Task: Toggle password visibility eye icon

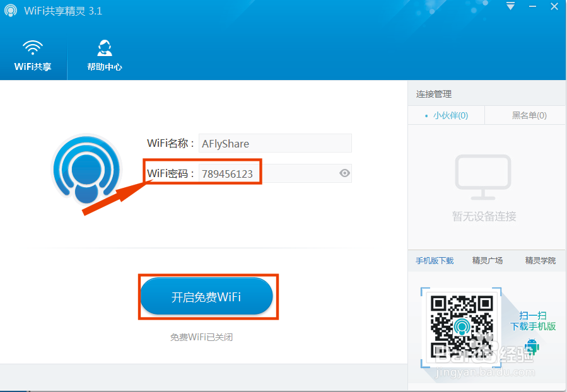Action: click(x=344, y=173)
